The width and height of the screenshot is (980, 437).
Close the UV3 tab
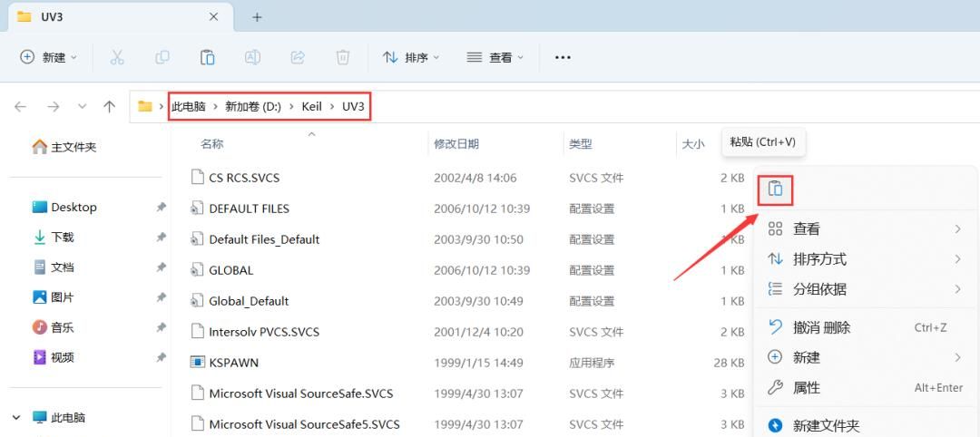click(x=214, y=17)
